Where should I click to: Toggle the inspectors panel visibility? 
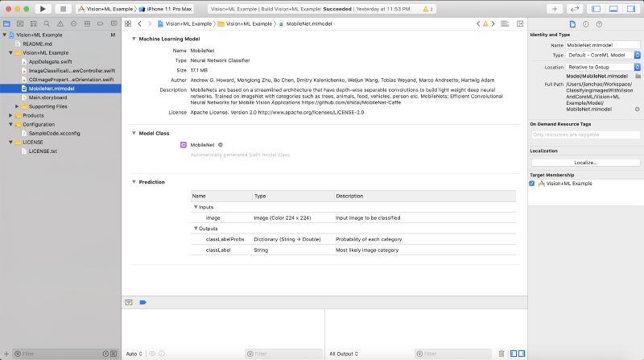(631, 9)
